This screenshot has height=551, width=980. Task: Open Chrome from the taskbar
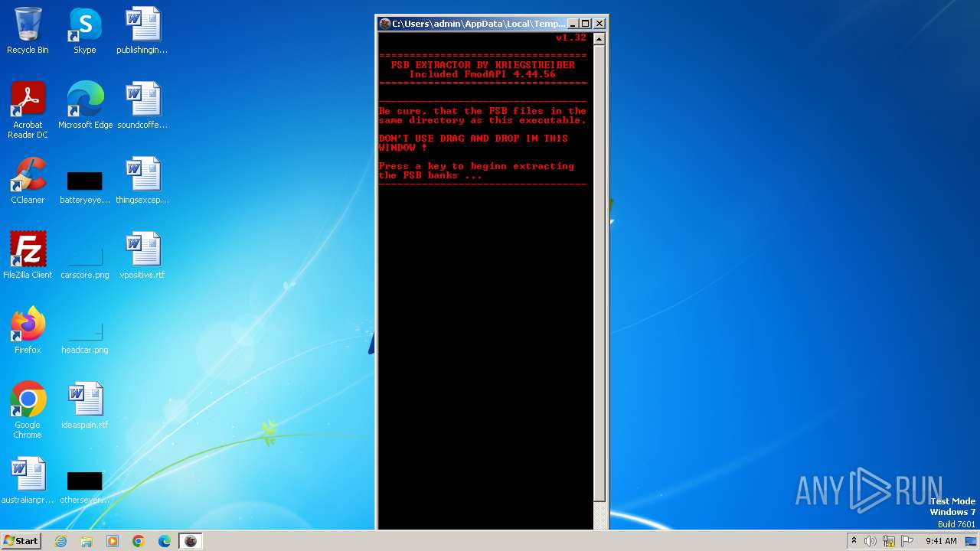[x=139, y=541]
